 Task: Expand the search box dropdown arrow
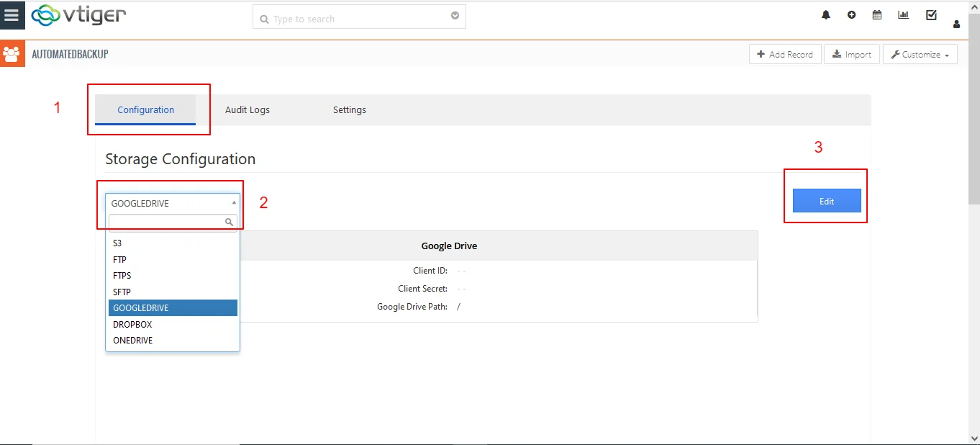tap(455, 17)
